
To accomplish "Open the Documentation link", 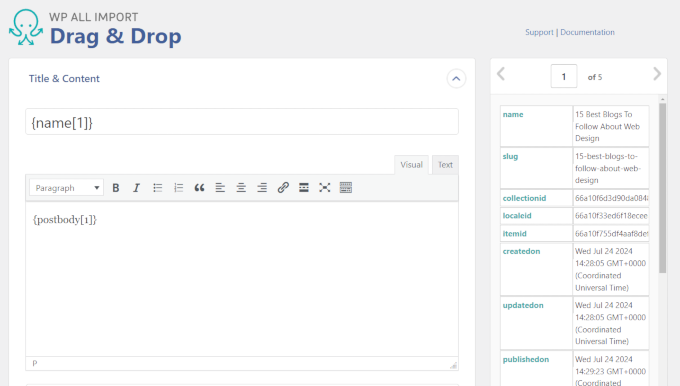I will tap(587, 32).
